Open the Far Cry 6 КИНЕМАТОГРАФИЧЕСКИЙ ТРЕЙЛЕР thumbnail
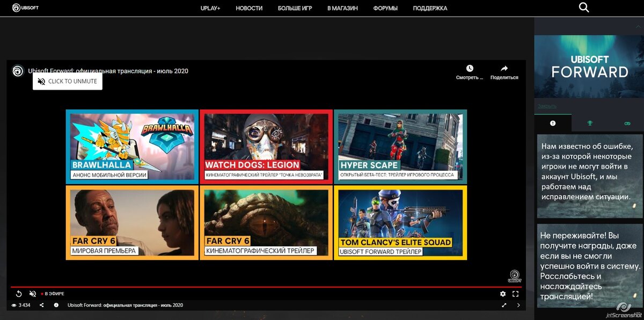This screenshot has height=320, width=644. [x=266, y=223]
